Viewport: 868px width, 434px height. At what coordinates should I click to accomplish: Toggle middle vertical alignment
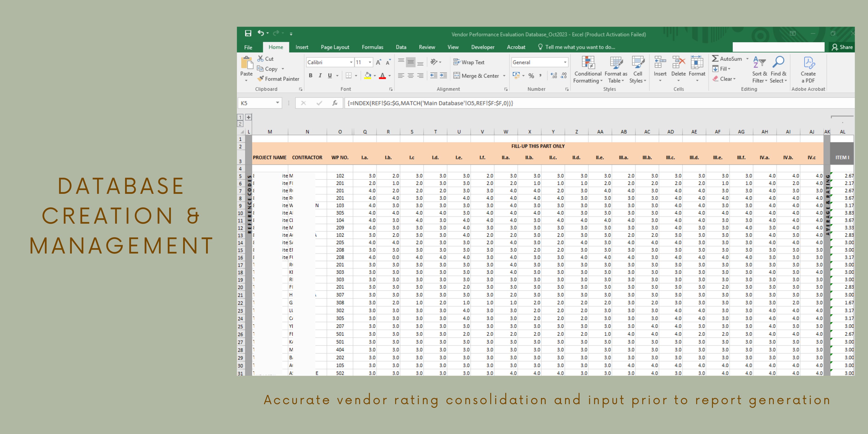tap(410, 62)
